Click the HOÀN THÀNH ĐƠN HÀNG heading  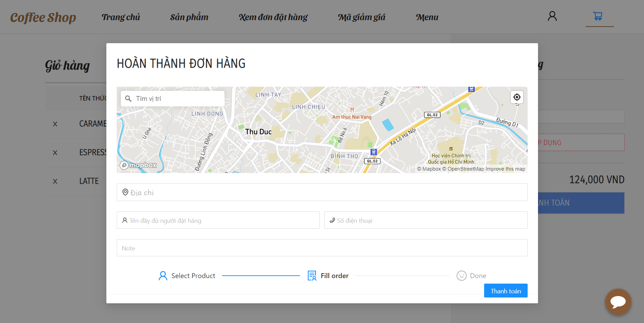[x=181, y=64]
